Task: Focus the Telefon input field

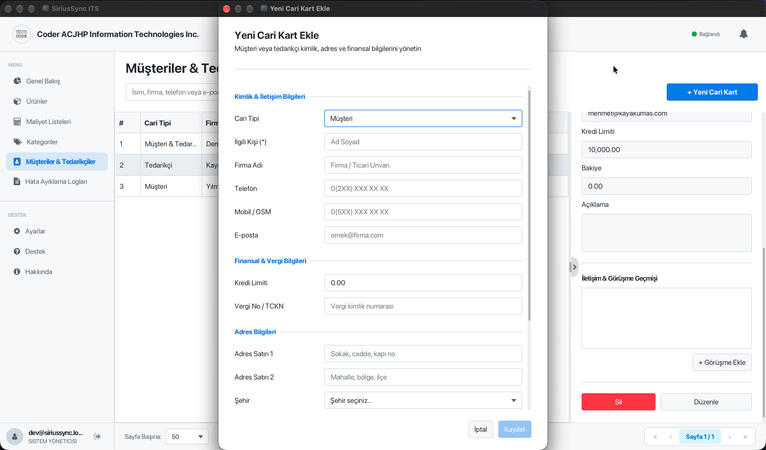Action: [423, 189]
